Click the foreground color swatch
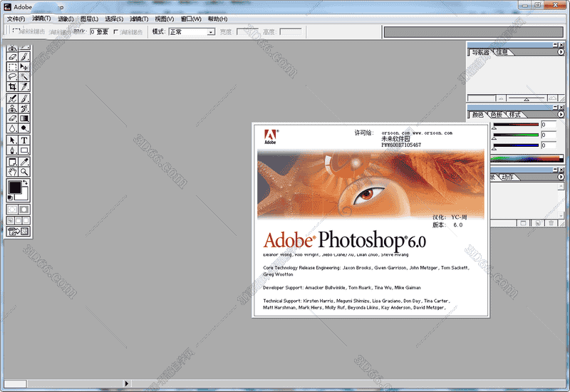The width and height of the screenshot is (570, 392). tap(14, 187)
